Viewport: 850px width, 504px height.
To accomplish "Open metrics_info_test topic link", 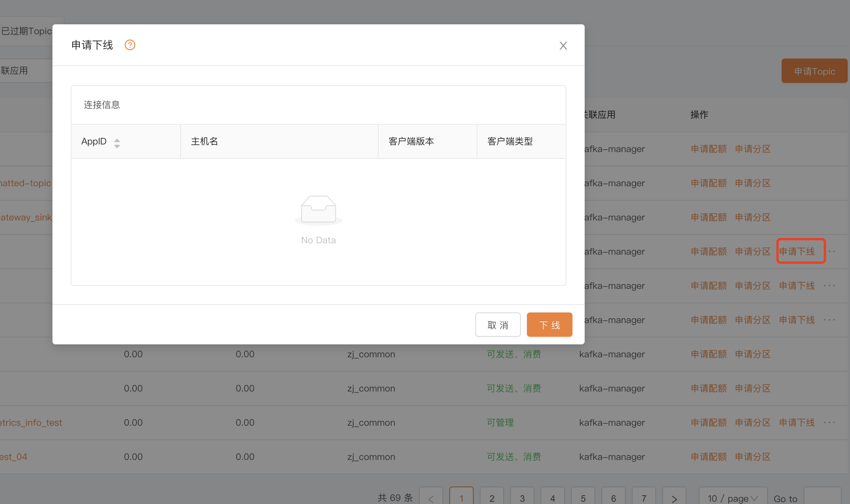I will click(x=31, y=423).
